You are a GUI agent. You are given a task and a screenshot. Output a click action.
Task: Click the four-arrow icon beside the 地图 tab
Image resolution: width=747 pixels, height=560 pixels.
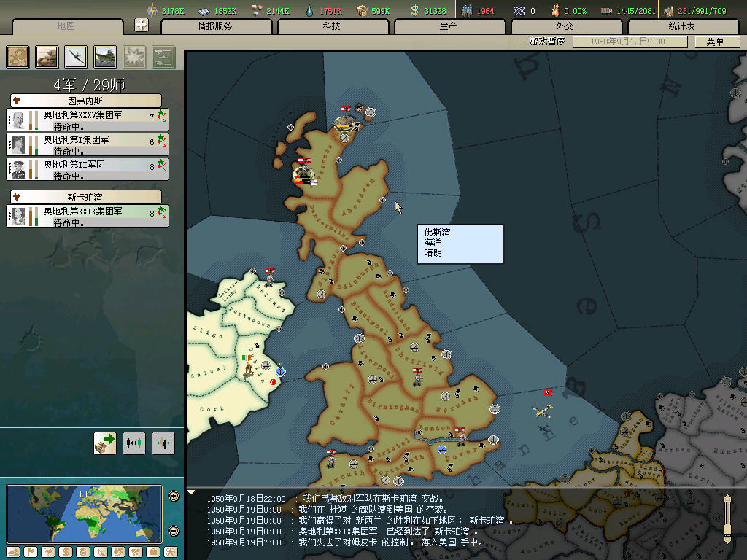142,25
